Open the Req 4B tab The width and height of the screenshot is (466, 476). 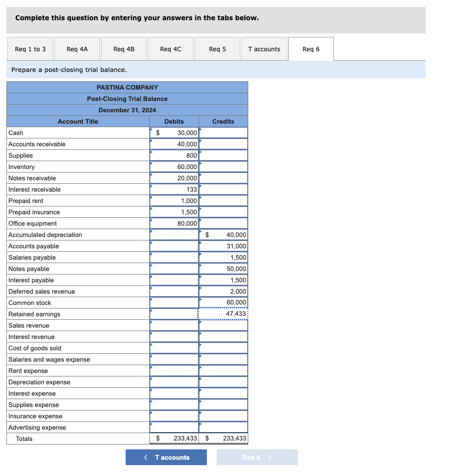(x=124, y=49)
